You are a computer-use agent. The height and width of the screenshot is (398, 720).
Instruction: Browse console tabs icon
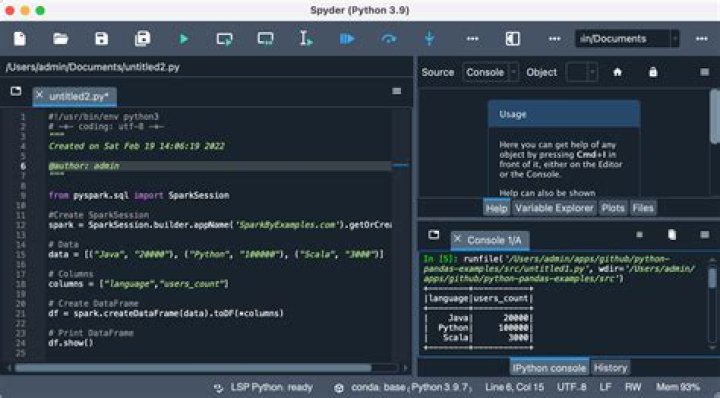coord(433,235)
